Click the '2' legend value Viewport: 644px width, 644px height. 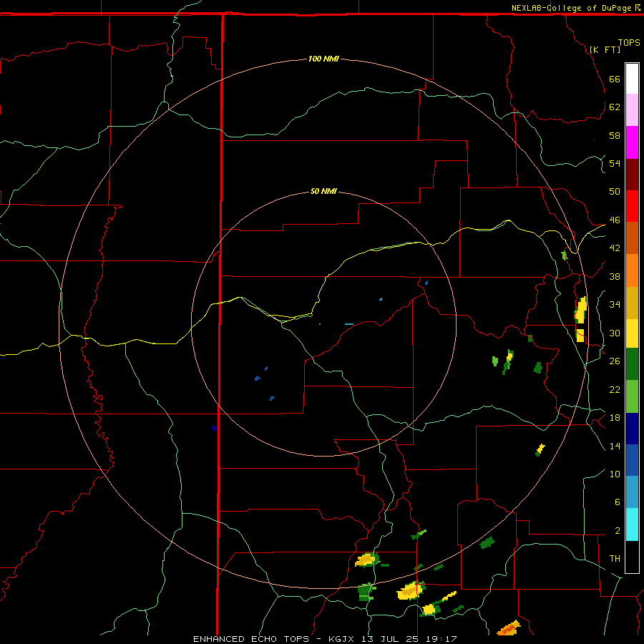[x=617, y=530]
